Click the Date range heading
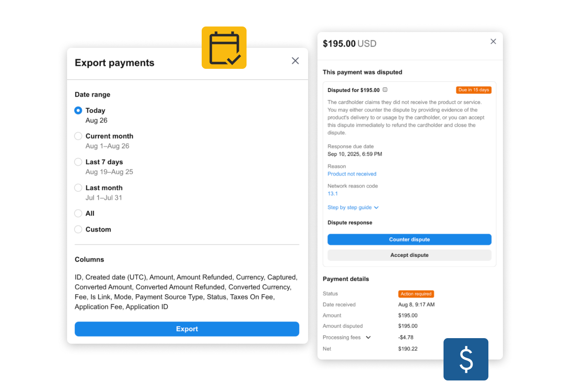570x392 pixels. (x=92, y=94)
